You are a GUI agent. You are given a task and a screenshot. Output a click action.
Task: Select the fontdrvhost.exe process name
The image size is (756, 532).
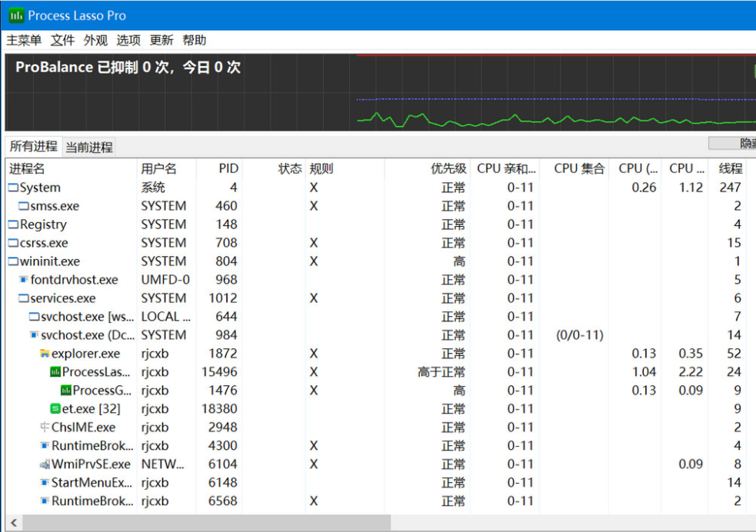(x=75, y=280)
